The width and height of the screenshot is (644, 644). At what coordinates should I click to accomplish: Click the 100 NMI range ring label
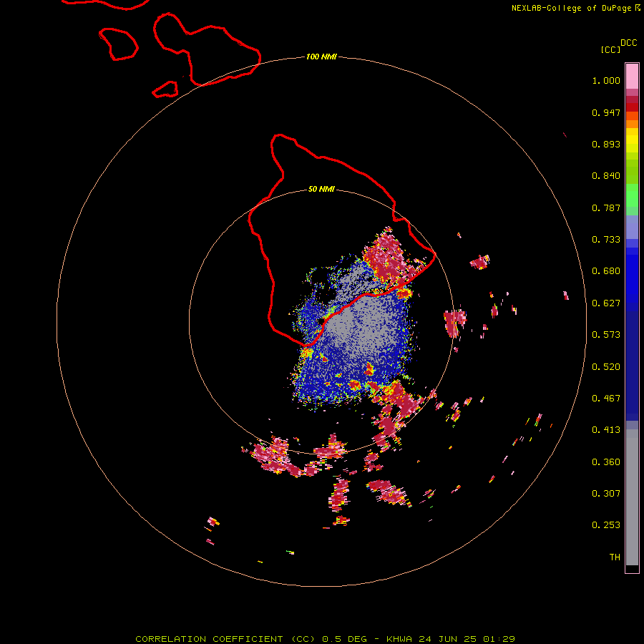[321, 57]
